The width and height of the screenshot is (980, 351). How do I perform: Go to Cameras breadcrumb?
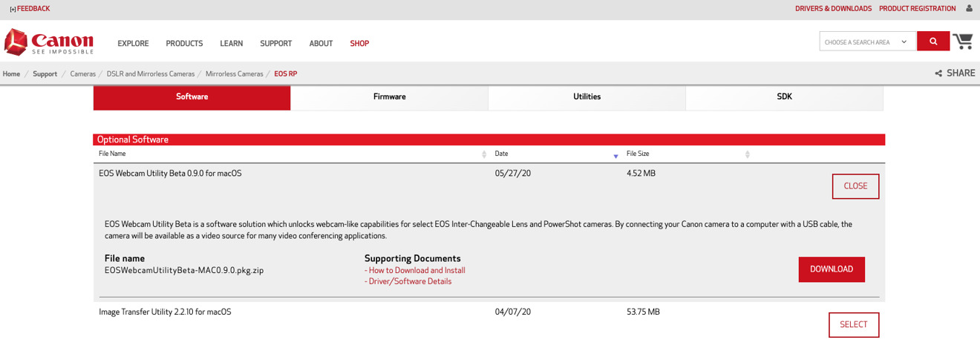83,74
